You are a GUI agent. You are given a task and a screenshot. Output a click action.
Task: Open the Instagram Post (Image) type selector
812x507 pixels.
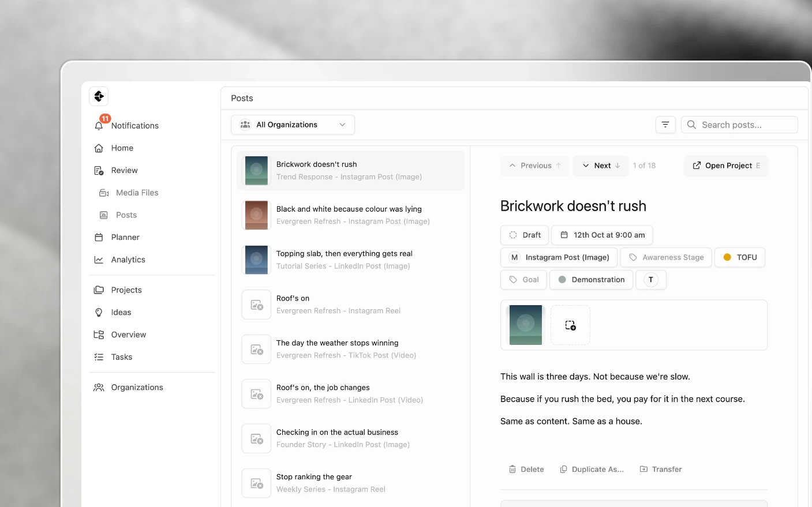click(x=559, y=257)
